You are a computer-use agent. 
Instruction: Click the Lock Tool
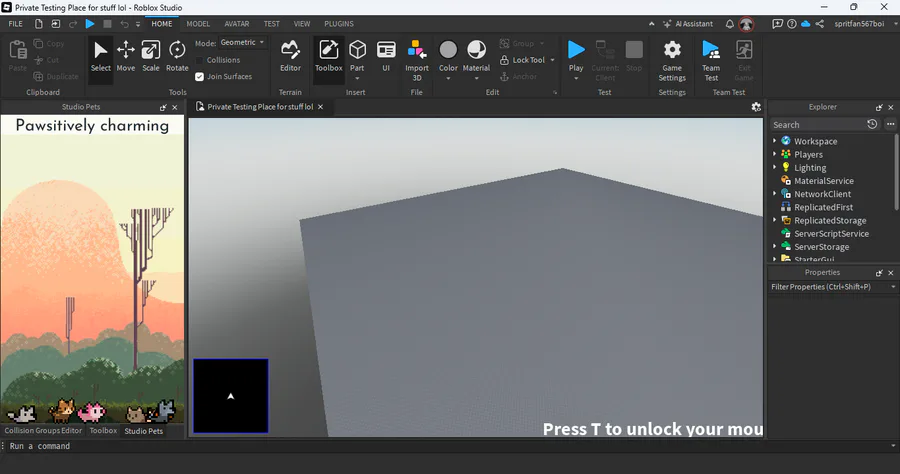[522, 60]
